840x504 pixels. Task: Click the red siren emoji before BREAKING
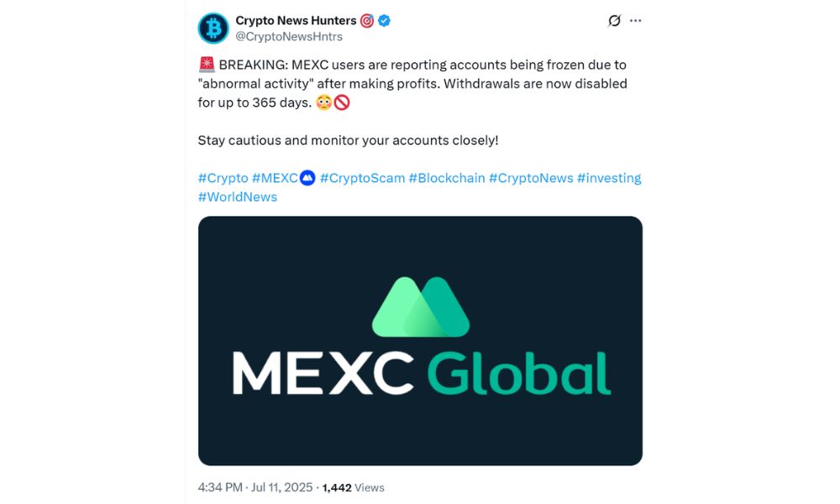207,65
